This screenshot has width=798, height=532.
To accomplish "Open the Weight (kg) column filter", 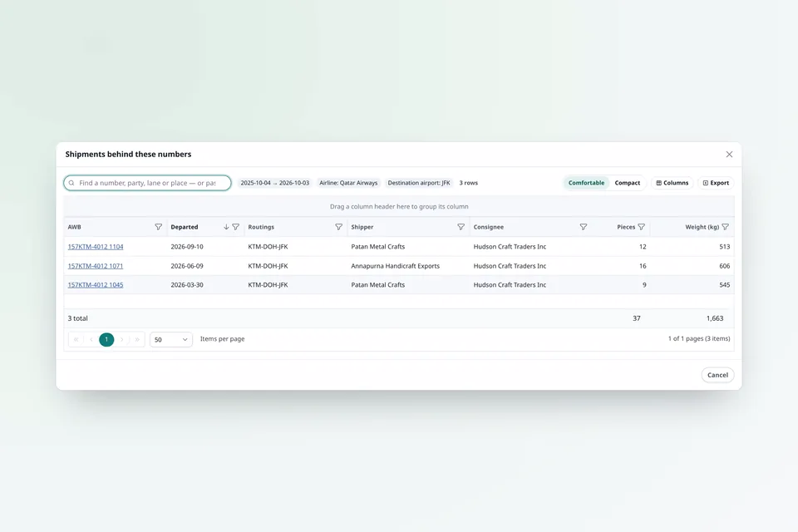I will coord(725,227).
